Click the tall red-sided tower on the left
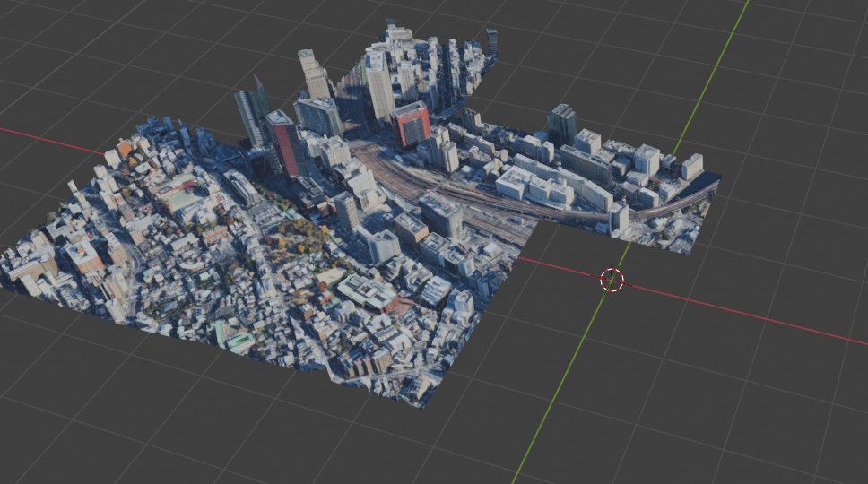This screenshot has width=868, height=484. 286,143
